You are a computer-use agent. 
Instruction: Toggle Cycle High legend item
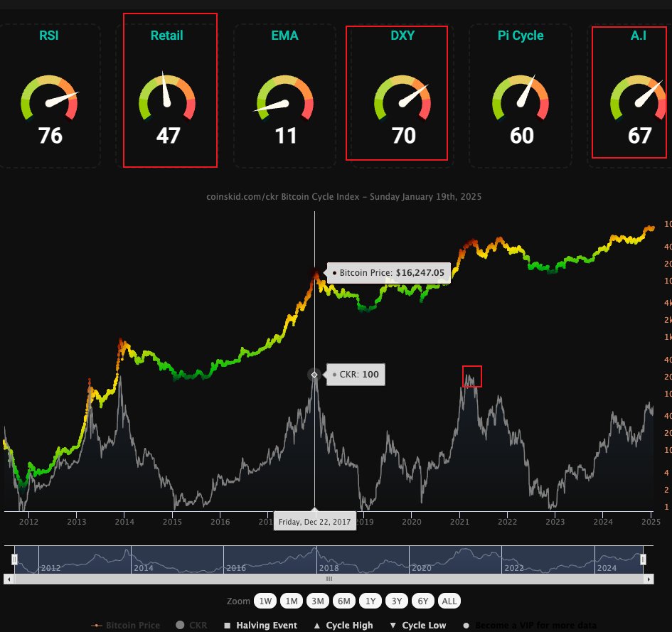[343, 626]
